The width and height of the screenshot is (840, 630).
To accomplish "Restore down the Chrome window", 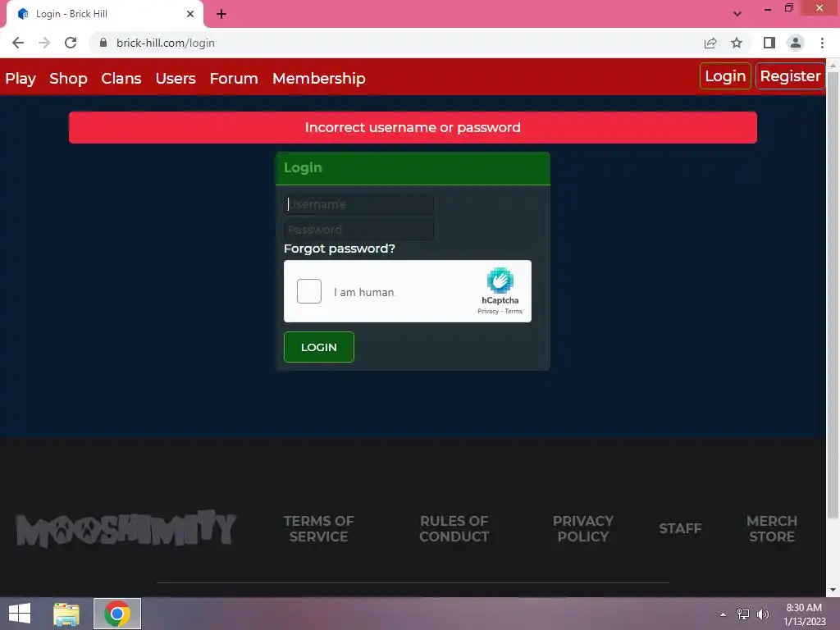I will [788, 8].
